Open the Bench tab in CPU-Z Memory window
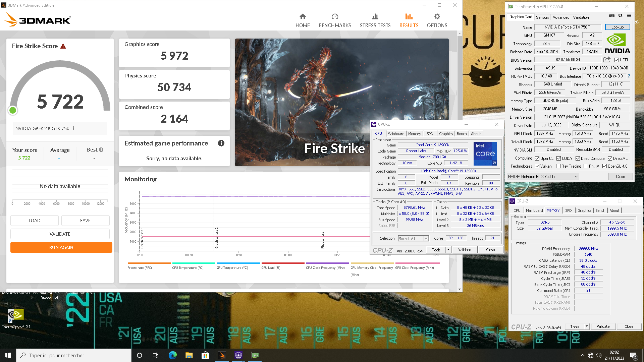Screen dimensions: 644x362 coord(600,210)
